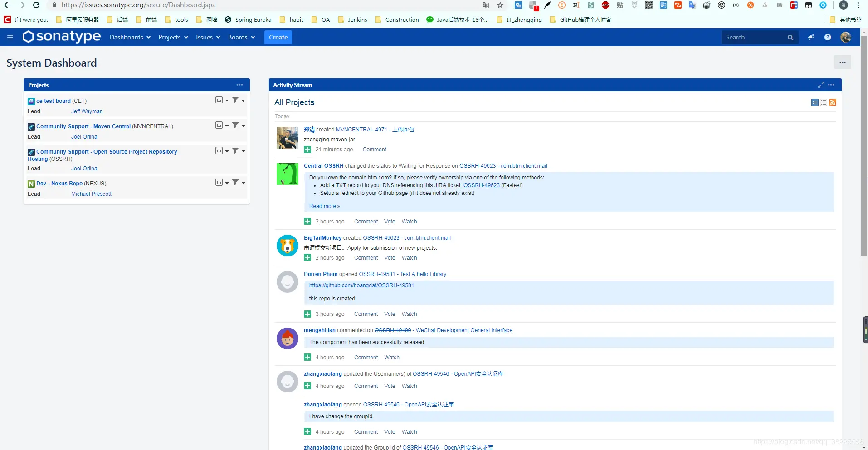Image resolution: width=868 pixels, height=450 pixels.
Task: Open the browser translate icon
Action: [x=486, y=5]
